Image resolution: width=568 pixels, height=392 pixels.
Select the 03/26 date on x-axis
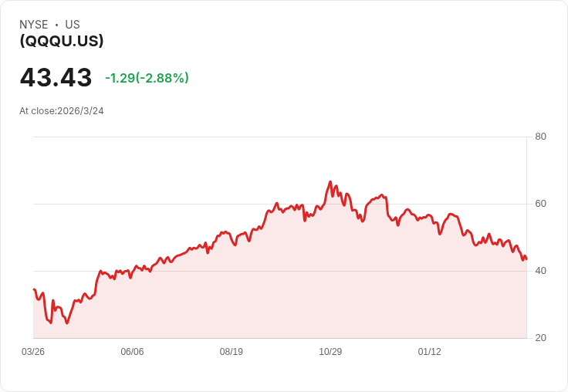33,352
